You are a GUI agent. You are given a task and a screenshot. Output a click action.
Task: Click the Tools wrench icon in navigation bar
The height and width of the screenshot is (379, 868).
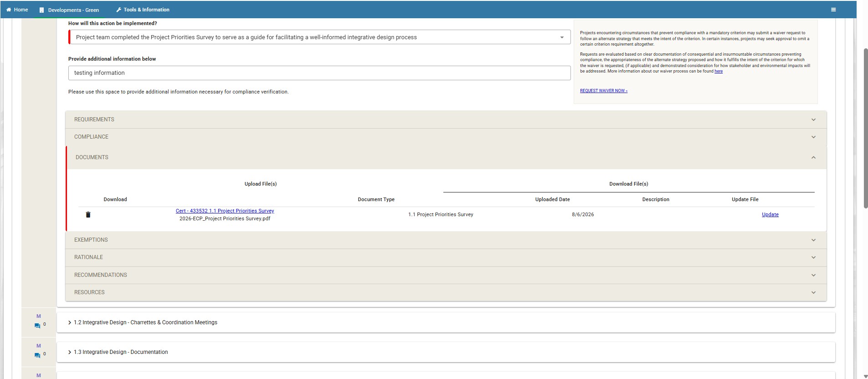point(118,10)
